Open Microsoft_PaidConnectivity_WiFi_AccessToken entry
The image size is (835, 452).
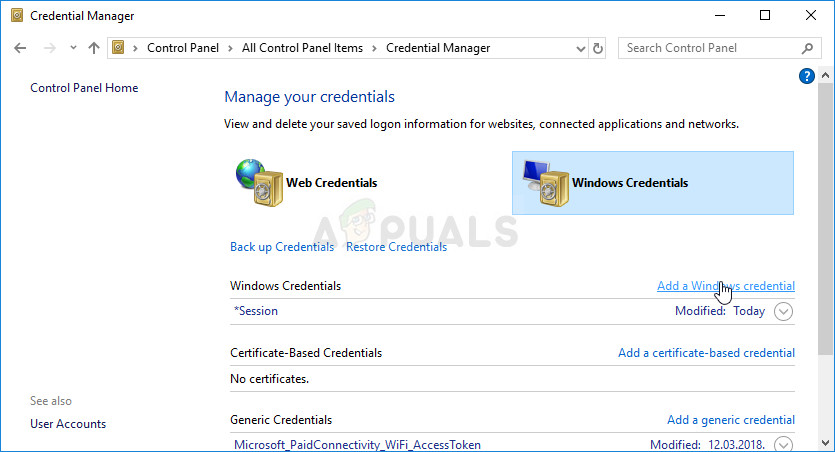[x=357, y=445]
